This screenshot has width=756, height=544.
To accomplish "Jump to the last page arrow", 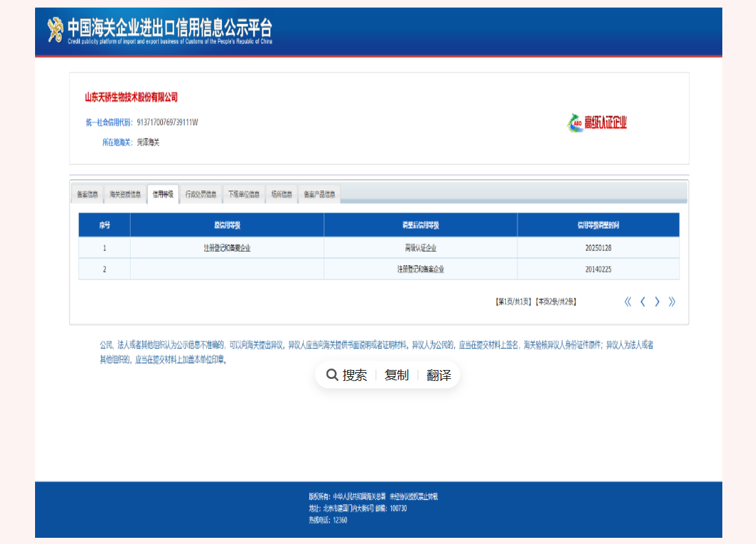I will pyautogui.click(x=672, y=301).
